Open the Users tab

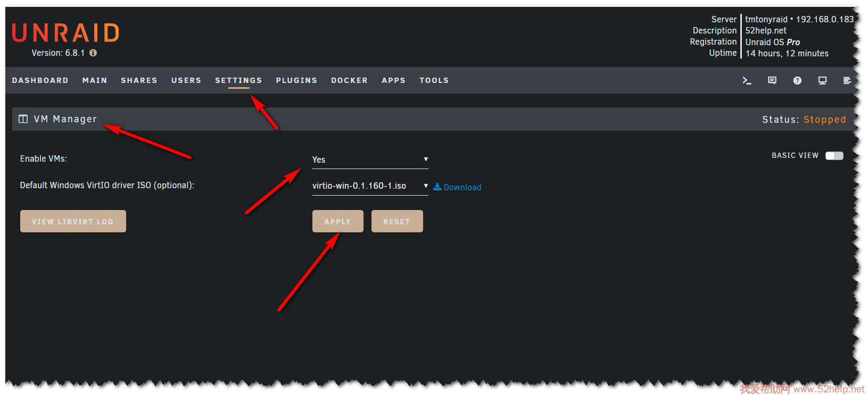[x=186, y=80]
